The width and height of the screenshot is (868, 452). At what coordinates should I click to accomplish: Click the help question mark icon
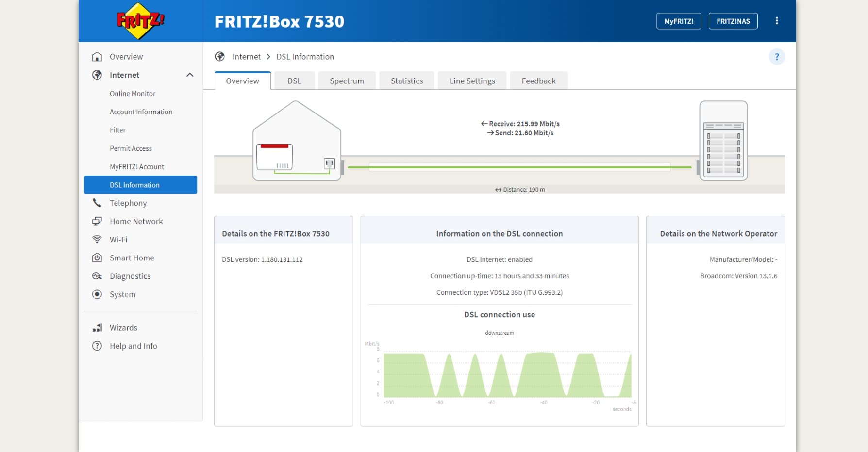click(x=776, y=57)
